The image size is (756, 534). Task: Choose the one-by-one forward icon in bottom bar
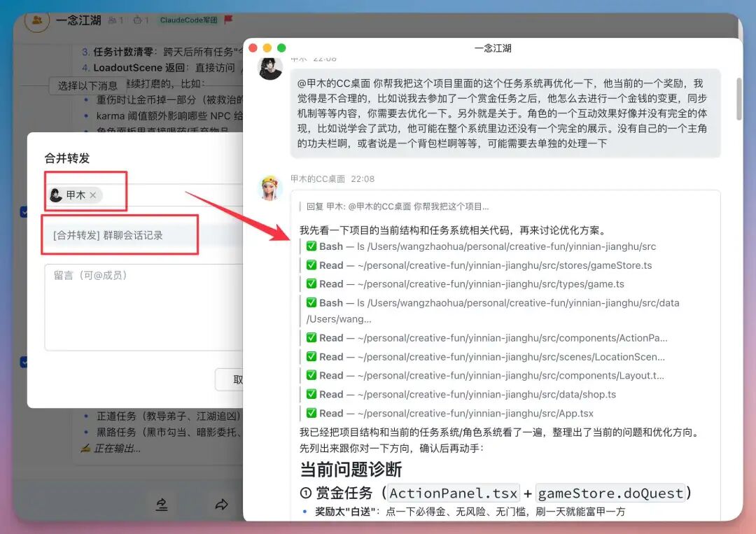pos(162,505)
